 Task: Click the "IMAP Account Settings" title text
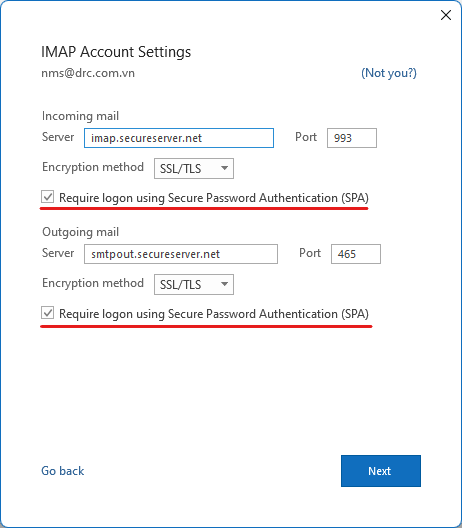pyautogui.click(x=116, y=52)
